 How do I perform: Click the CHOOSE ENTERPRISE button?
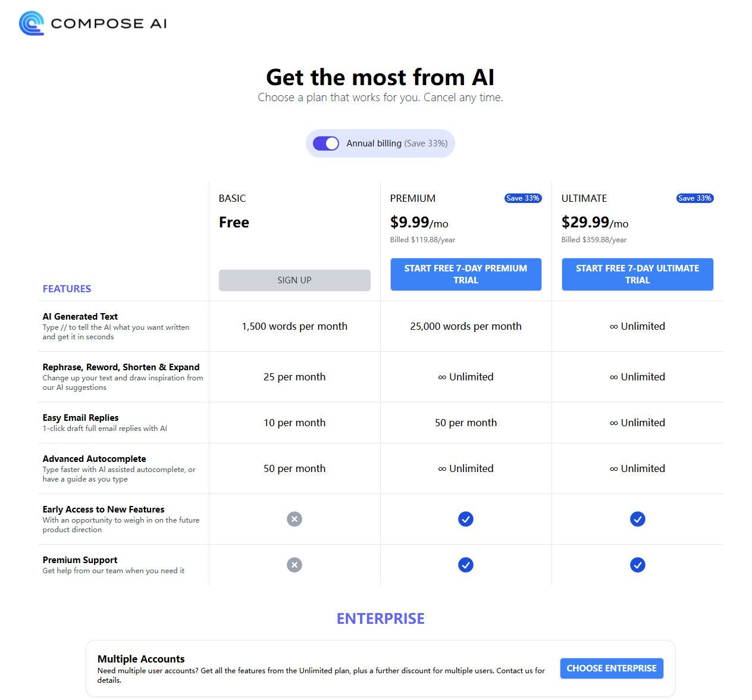coord(612,668)
